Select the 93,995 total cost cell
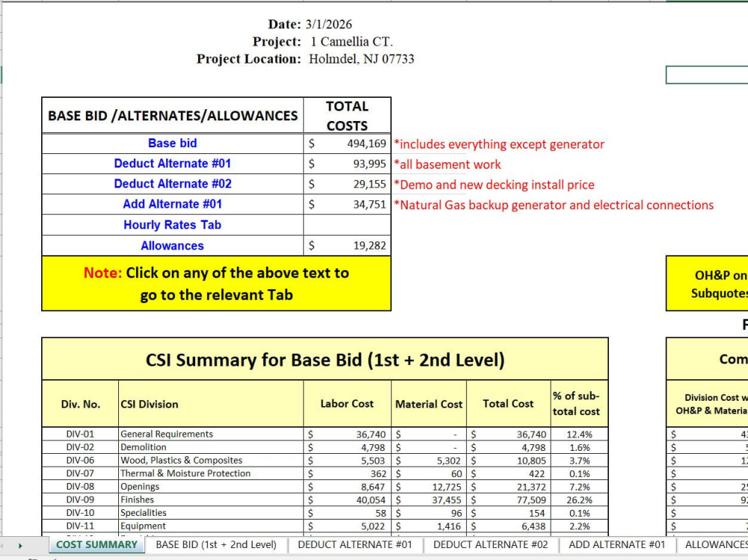Image resolution: width=748 pixels, height=560 pixels. pos(347,164)
